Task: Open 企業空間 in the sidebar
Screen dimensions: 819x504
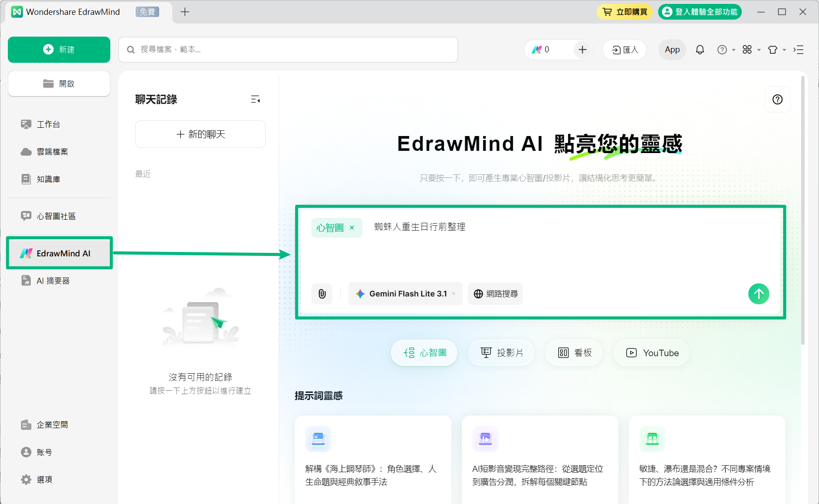Action: click(59, 425)
